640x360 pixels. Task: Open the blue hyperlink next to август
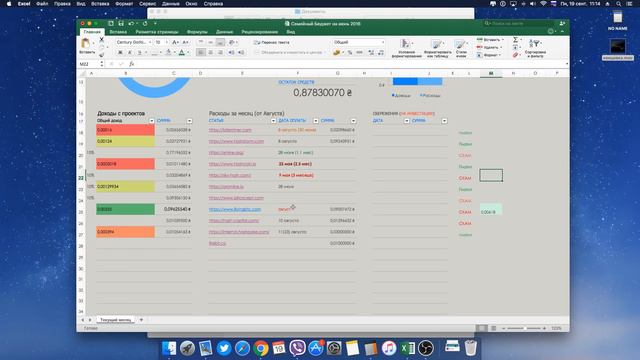235,209
